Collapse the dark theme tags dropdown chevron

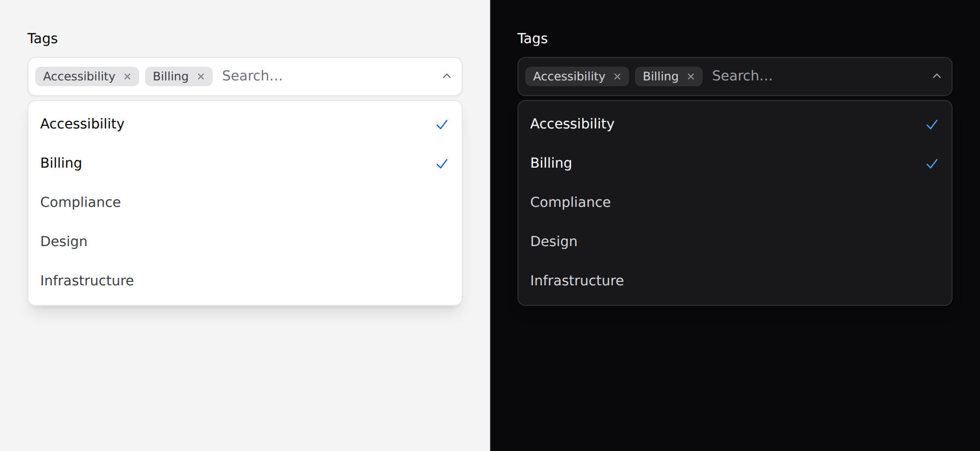click(x=936, y=76)
